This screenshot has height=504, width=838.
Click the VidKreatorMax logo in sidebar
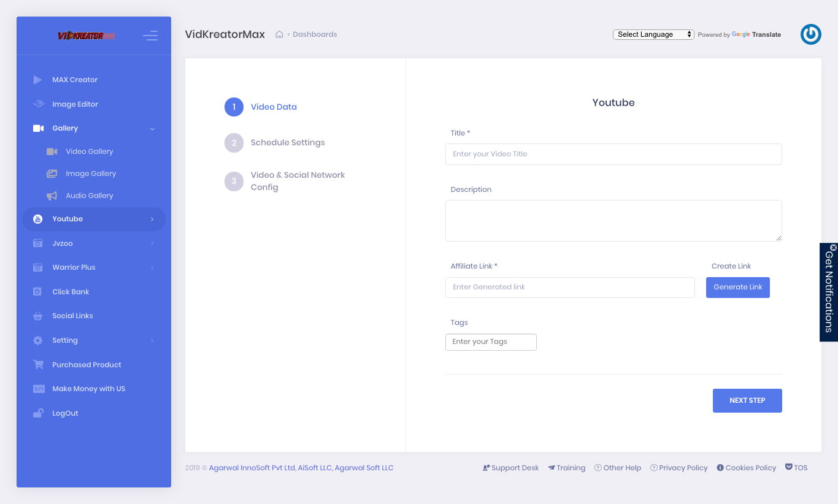(86, 36)
